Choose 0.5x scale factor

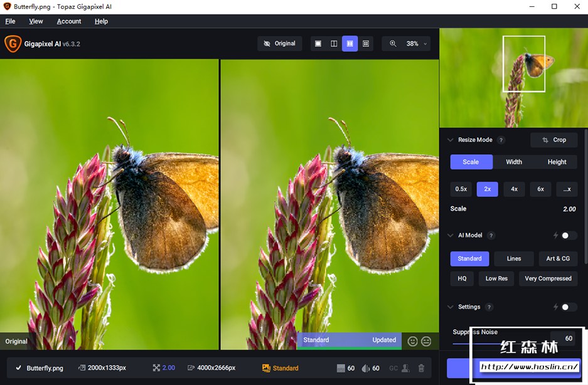click(x=461, y=189)
